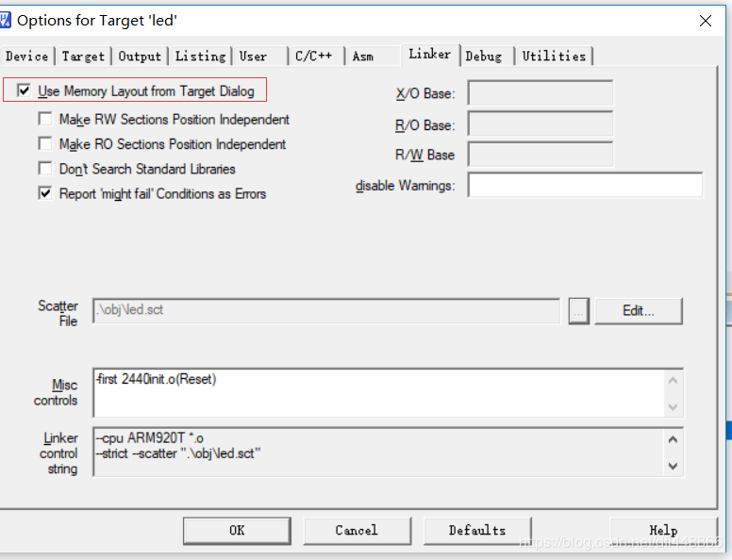Screen dimensions: 732x560
Task: Switch to the Output tab
Action: [x=139, y=56]
